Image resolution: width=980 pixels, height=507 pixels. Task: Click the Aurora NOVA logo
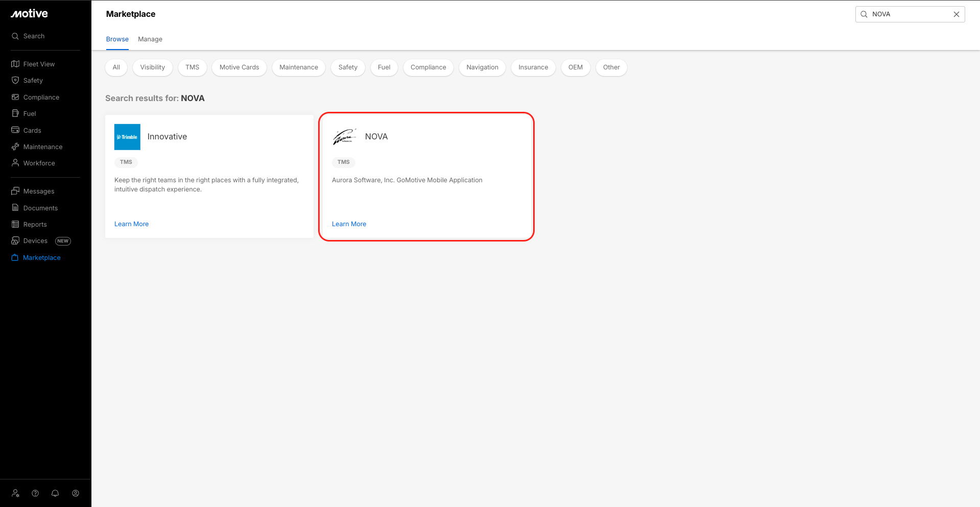click(344, 137)
